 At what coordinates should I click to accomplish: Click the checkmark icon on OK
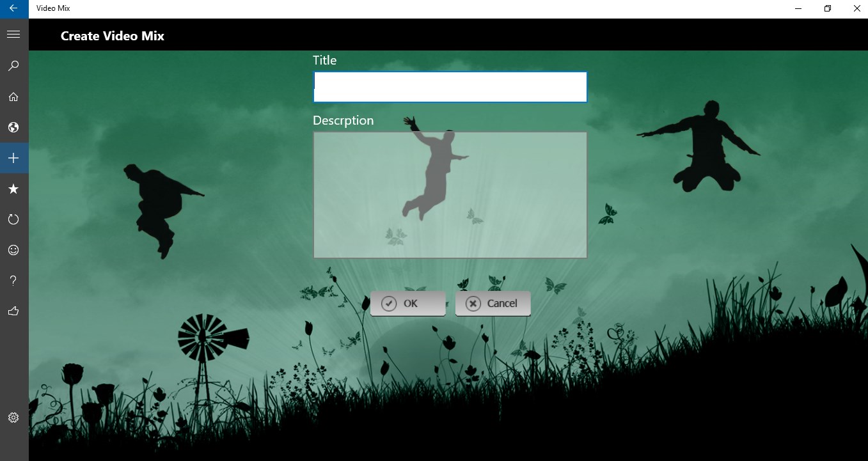[389, 303]
